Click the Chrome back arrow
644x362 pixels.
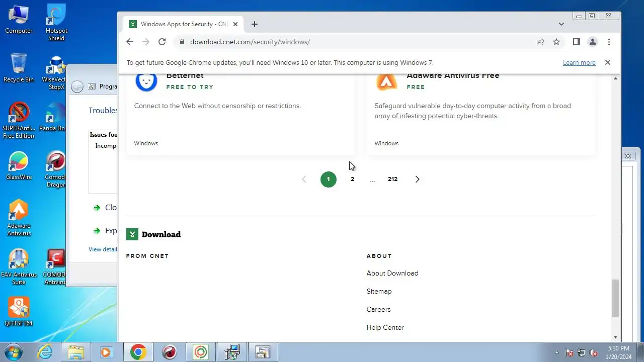tap(130, 42)
